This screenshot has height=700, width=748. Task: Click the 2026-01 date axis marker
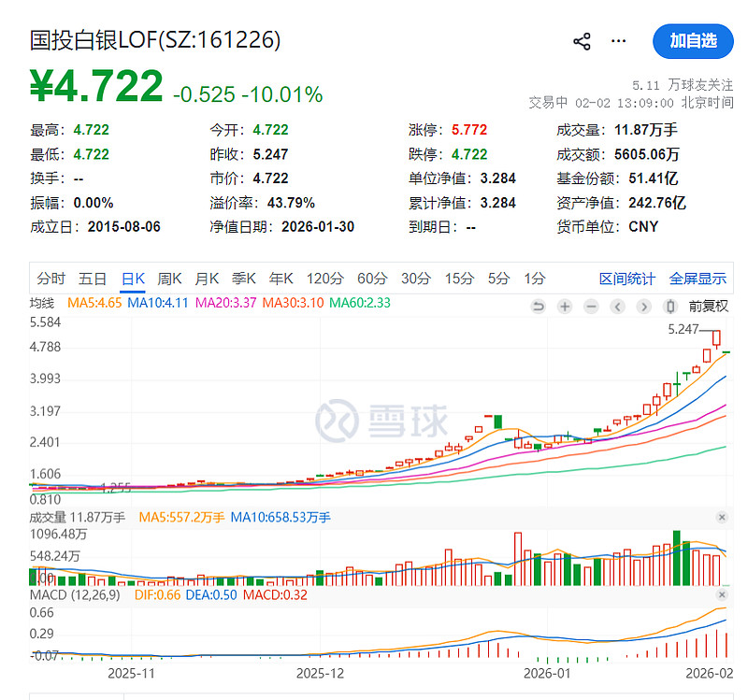(547, 674)
